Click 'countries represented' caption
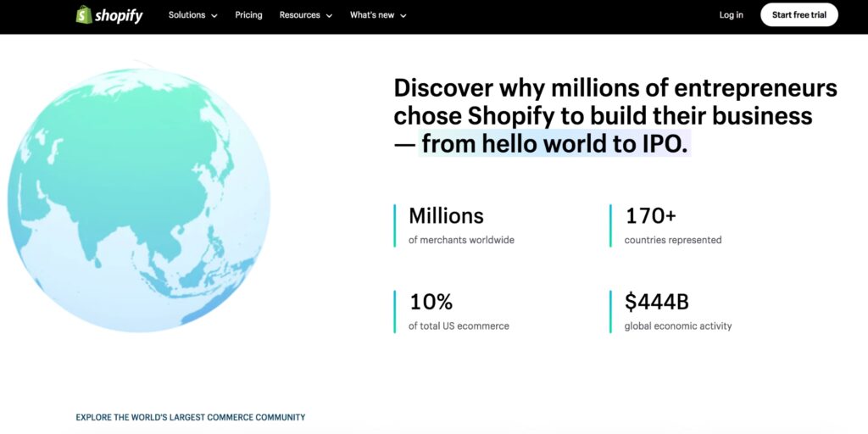The image size is (868, 434). click(x=673, y=240)
